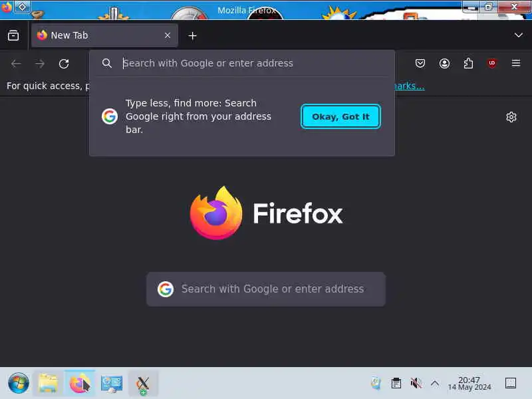Reload the current page
This screenshot has height=399, width=532.
(x=64, y=63)
